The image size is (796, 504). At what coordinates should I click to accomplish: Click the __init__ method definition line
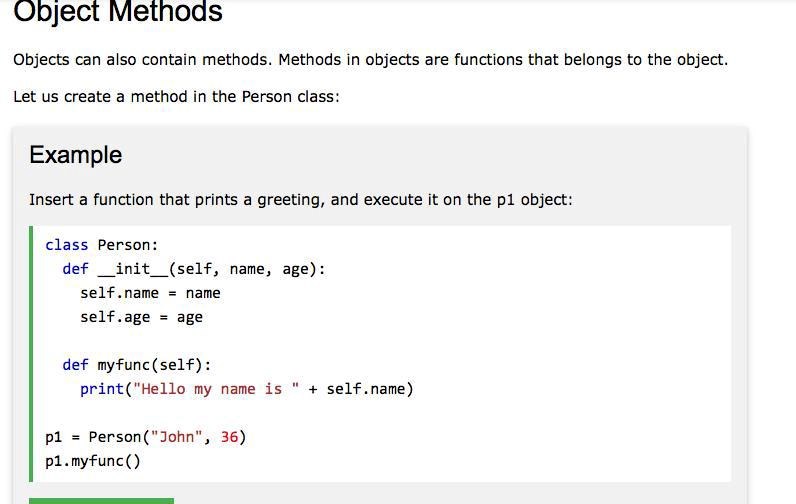pos(193,269)
